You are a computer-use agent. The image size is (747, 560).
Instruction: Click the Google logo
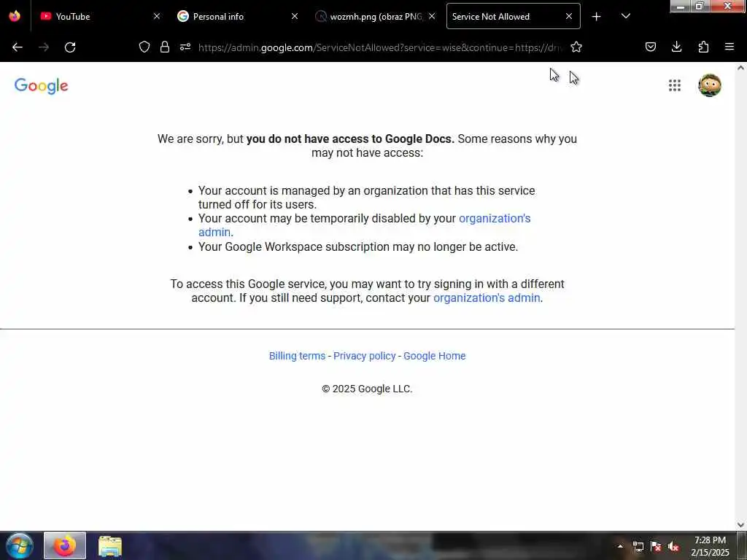42,86
